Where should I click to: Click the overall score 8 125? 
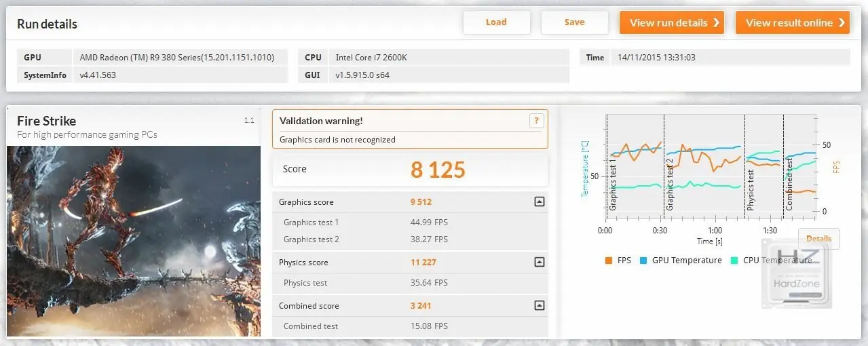pos(438,170)
